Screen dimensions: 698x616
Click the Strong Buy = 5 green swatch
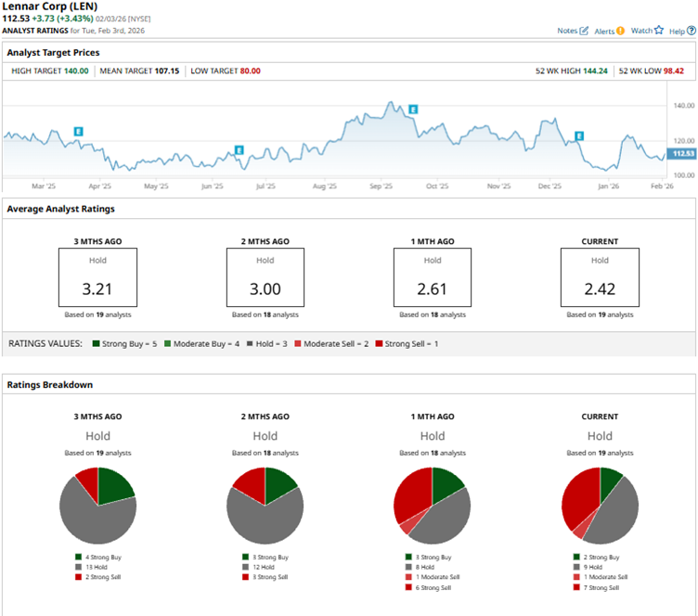97,344
